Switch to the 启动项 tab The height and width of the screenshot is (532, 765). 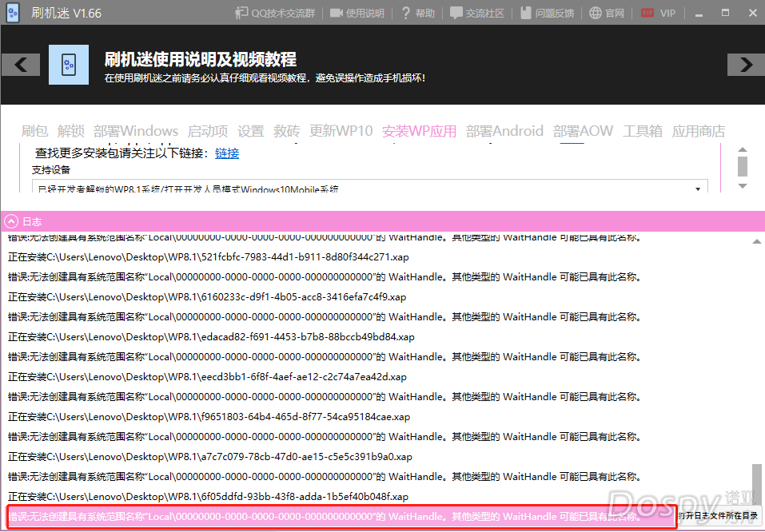[208, 131]
